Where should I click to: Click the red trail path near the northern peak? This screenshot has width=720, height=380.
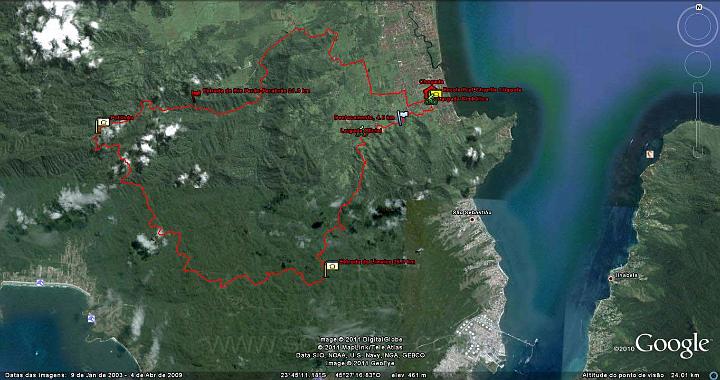coord(312,31)
